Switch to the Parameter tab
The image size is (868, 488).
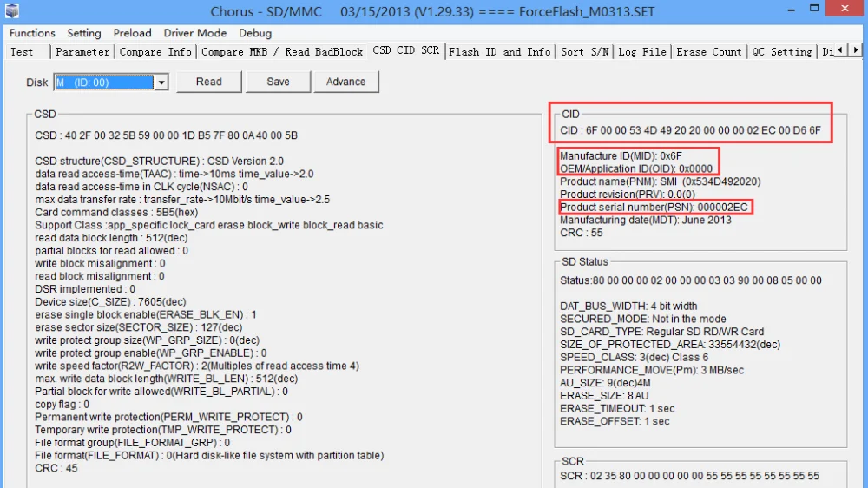pos(82,52)
